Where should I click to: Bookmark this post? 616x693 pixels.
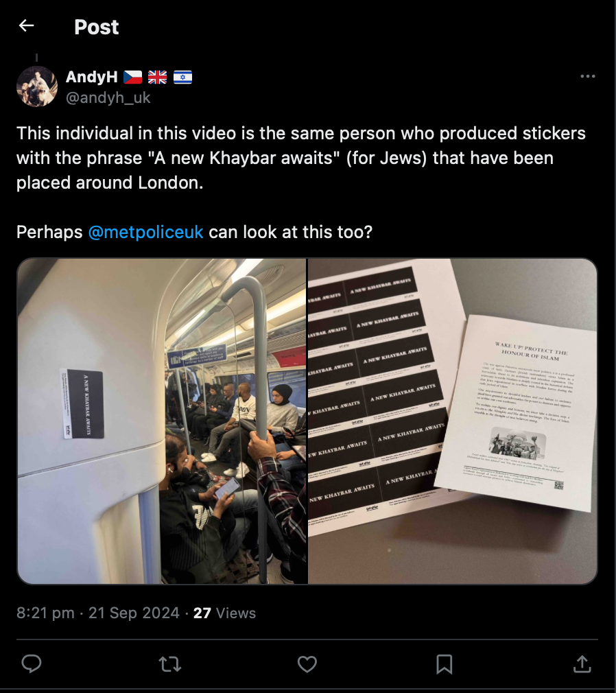pos(444,663)
